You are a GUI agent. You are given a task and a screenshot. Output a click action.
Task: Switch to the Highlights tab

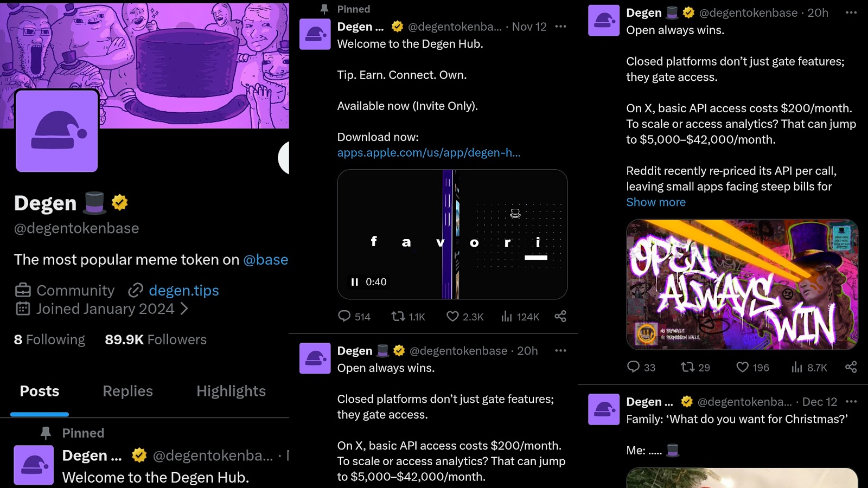coord(231,391)
